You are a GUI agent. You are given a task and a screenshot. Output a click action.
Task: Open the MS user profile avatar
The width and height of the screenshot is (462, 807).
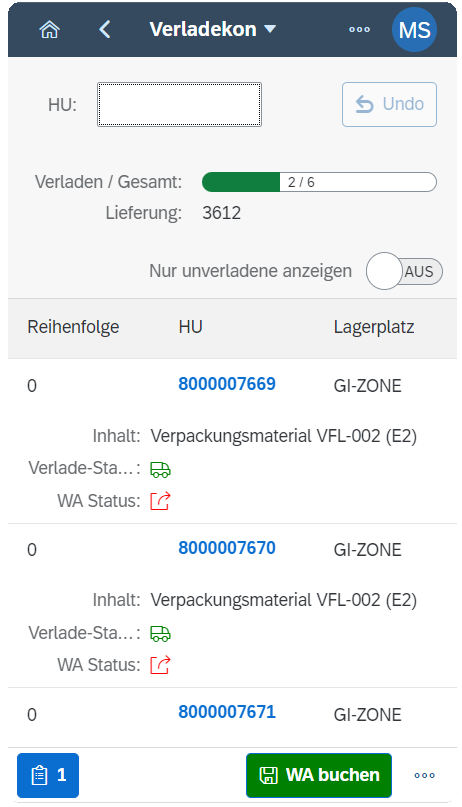414,29
